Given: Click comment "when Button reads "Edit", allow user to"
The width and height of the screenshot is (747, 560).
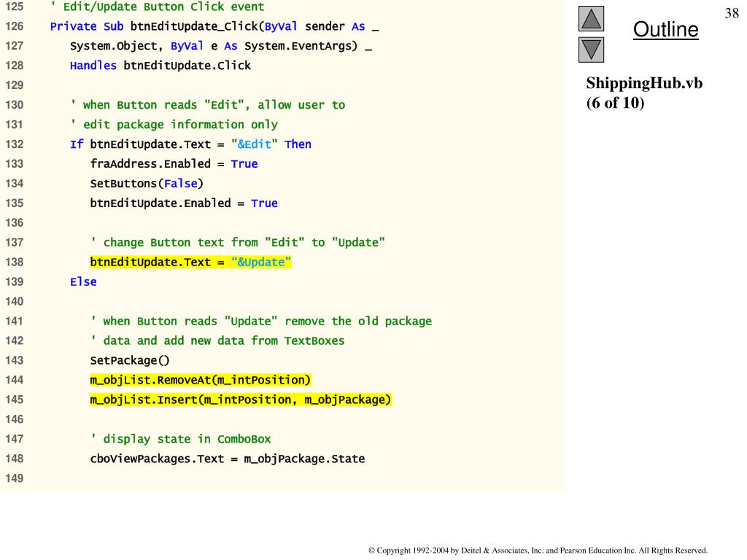Looking at the screenshot, I should tap(208, 105).
